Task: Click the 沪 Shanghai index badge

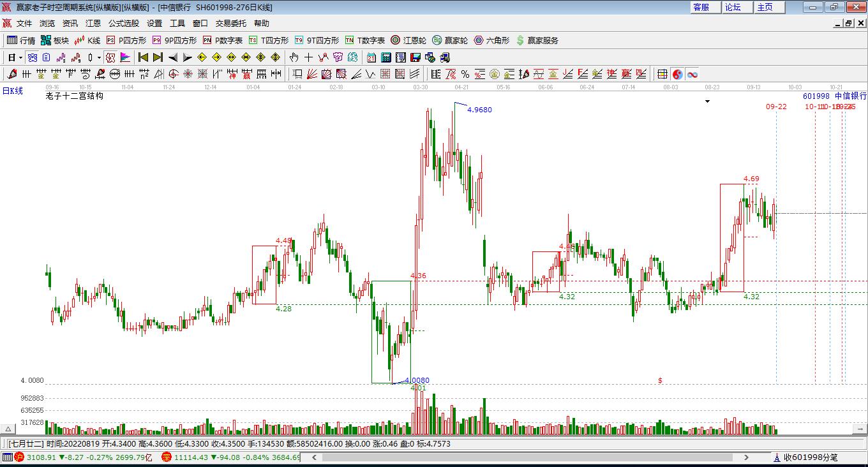Action: tap(19, 457)
